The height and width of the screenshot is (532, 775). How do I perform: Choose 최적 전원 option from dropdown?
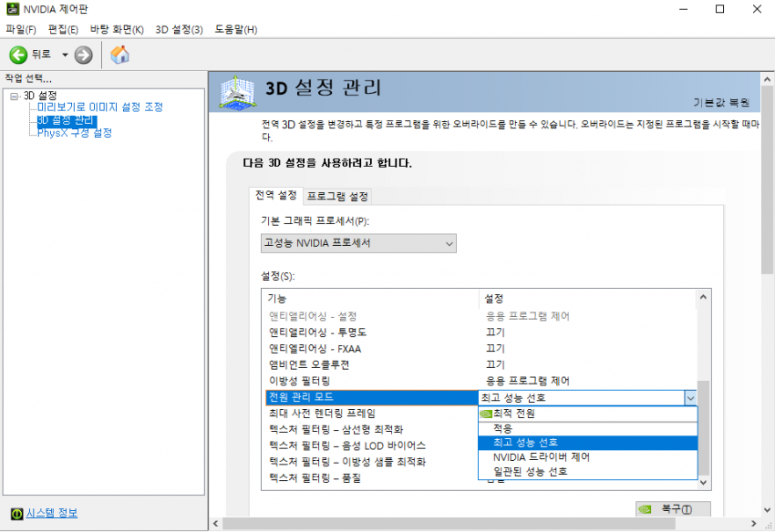coord(588,414)
